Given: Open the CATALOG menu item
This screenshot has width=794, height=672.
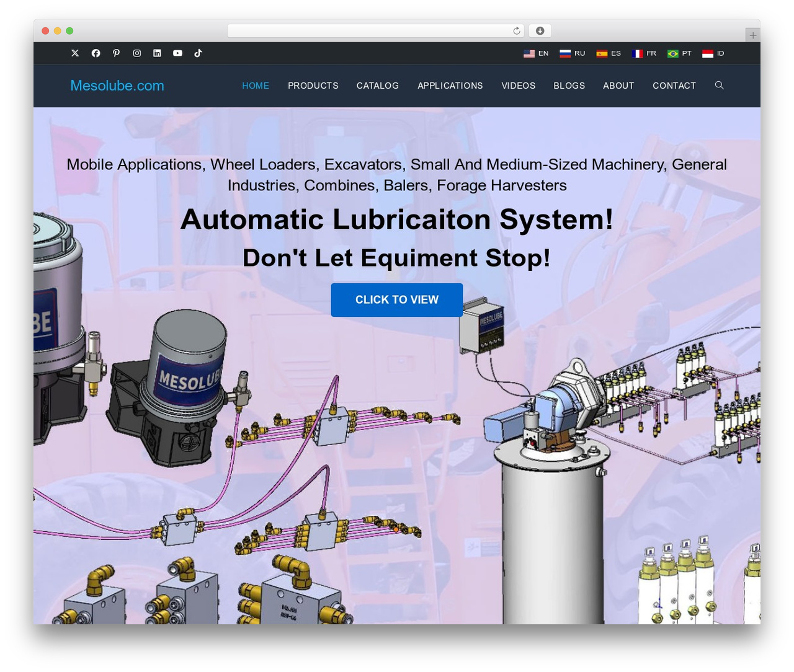Looking at the screenshot, I should coord(378,86).
